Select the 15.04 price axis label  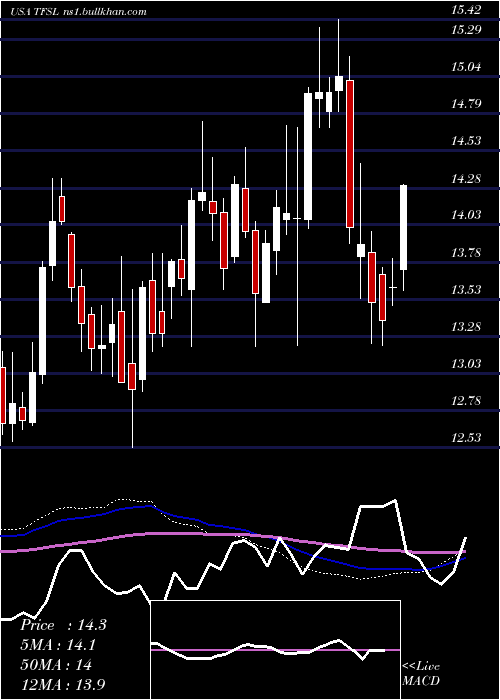pyautogui.click(x=466, y=67)
